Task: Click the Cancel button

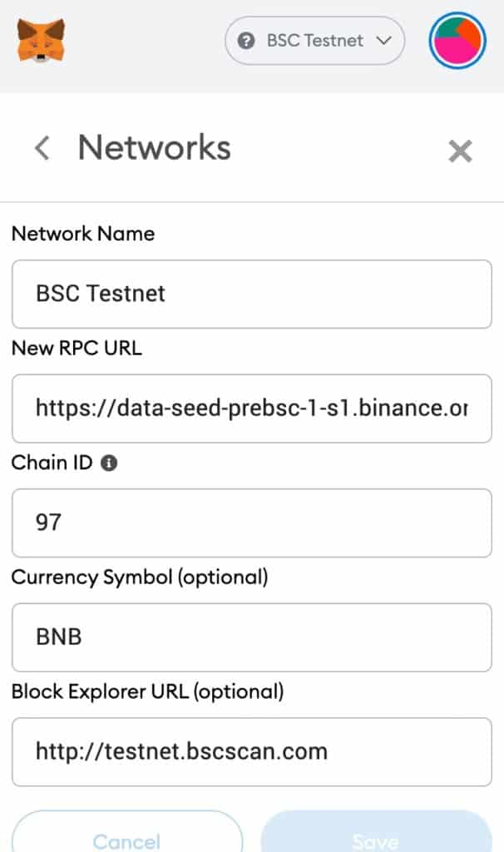Action: coord(127,831)
